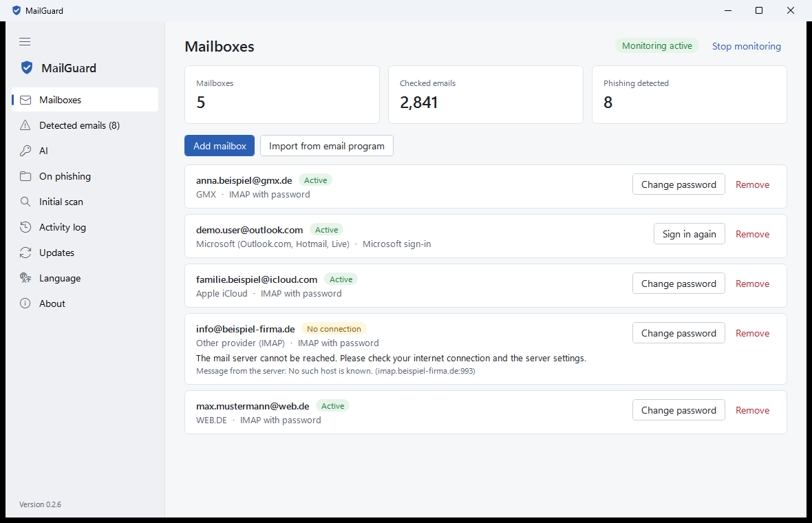Remove the max.mustermann@web.de mailbox

(x=752, y=410)
